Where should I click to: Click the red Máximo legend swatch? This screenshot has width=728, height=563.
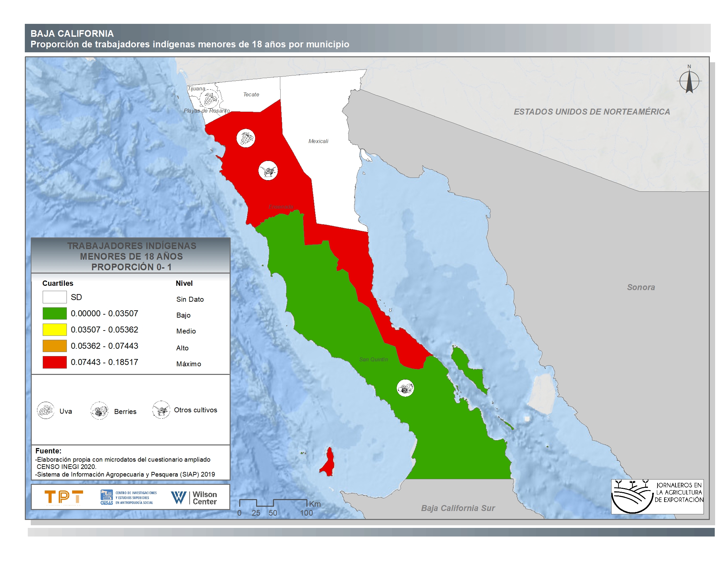click(55, 362)
